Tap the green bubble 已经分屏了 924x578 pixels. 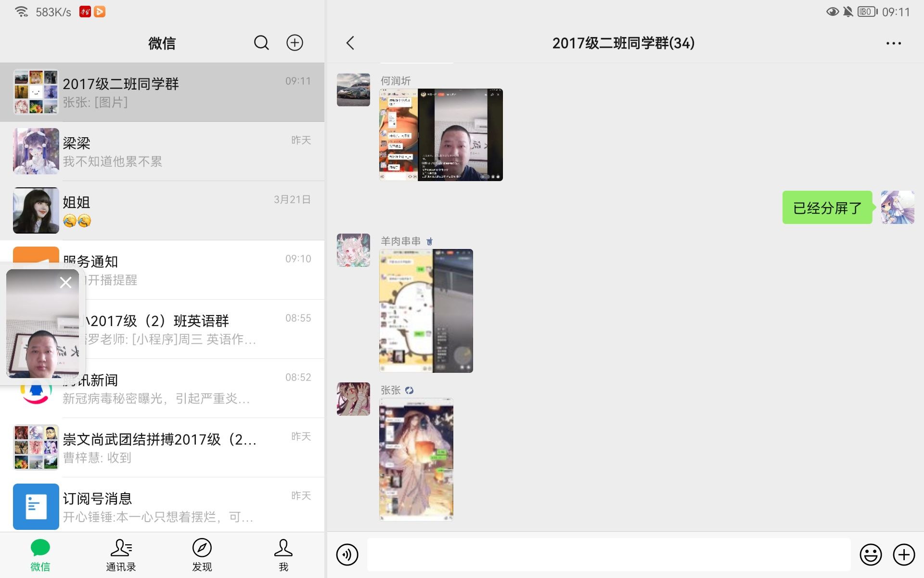tap(827, 208)
